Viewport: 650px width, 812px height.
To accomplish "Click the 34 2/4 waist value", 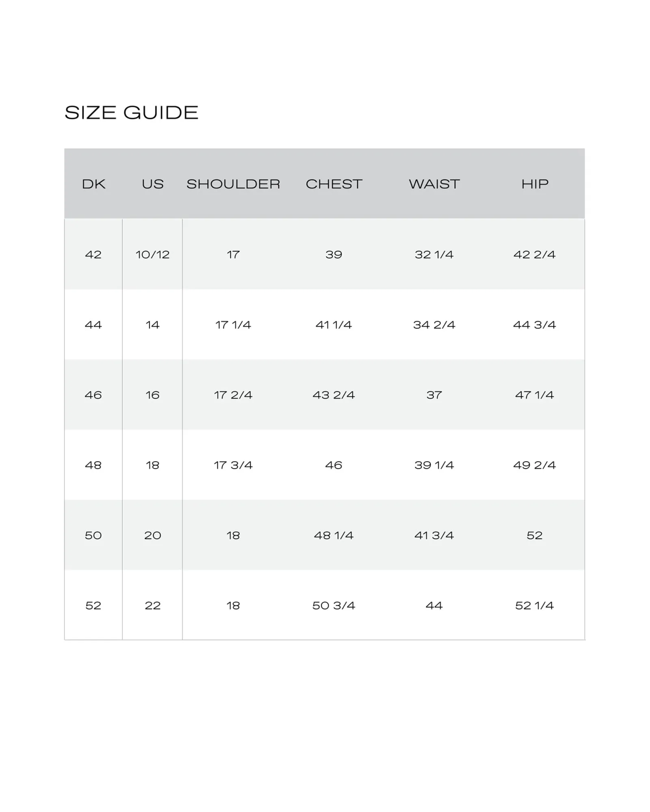I will point(434,325).
